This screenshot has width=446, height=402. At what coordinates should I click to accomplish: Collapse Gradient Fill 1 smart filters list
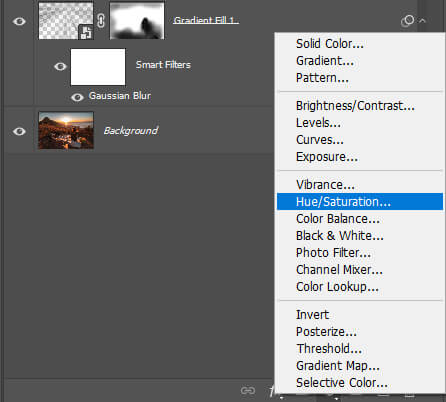tap(422, 21)
